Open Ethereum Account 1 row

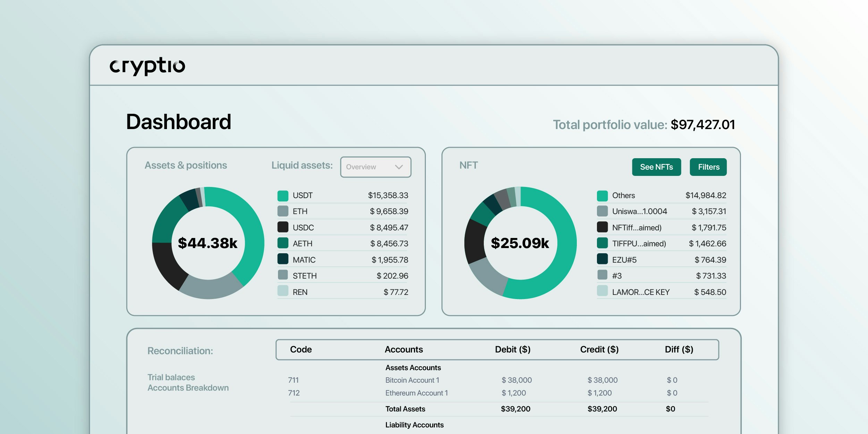tap(416, 393)
